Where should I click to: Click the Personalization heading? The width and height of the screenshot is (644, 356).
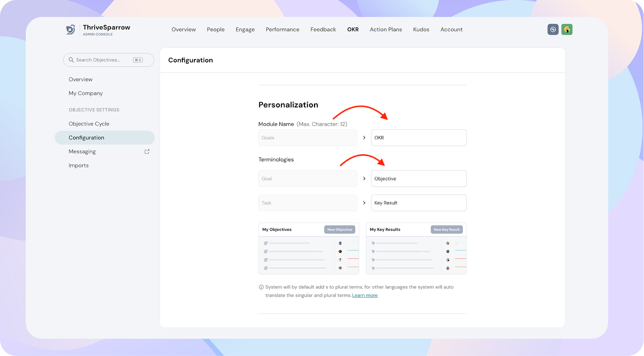pyautogui.click(x=288, y=105)
